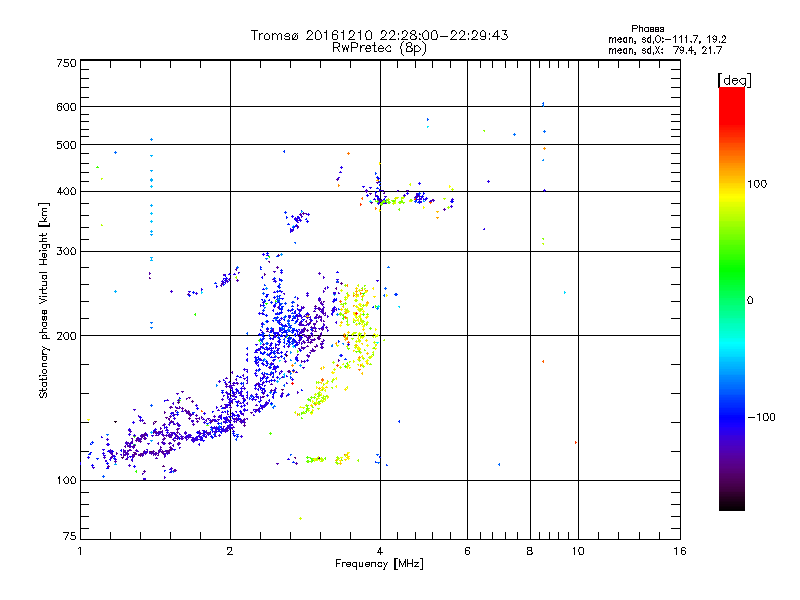Click the green zero-degree area of colorbar
This screenshot has height=600, width=800.
732,300
